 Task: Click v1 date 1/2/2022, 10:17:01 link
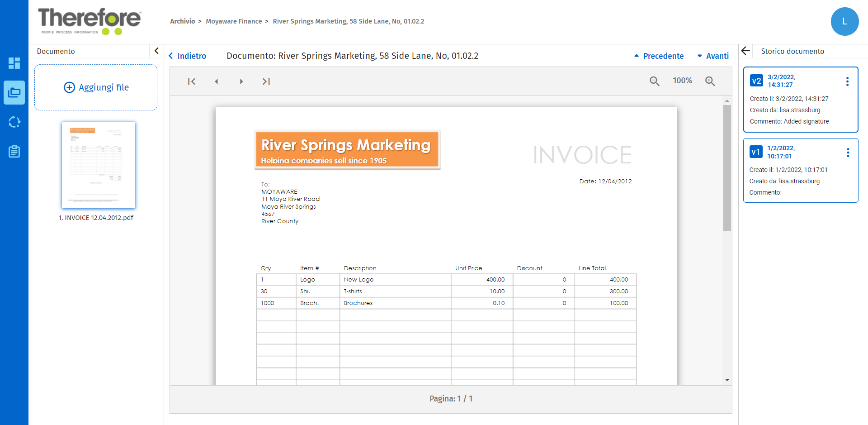tap(781, 152)
